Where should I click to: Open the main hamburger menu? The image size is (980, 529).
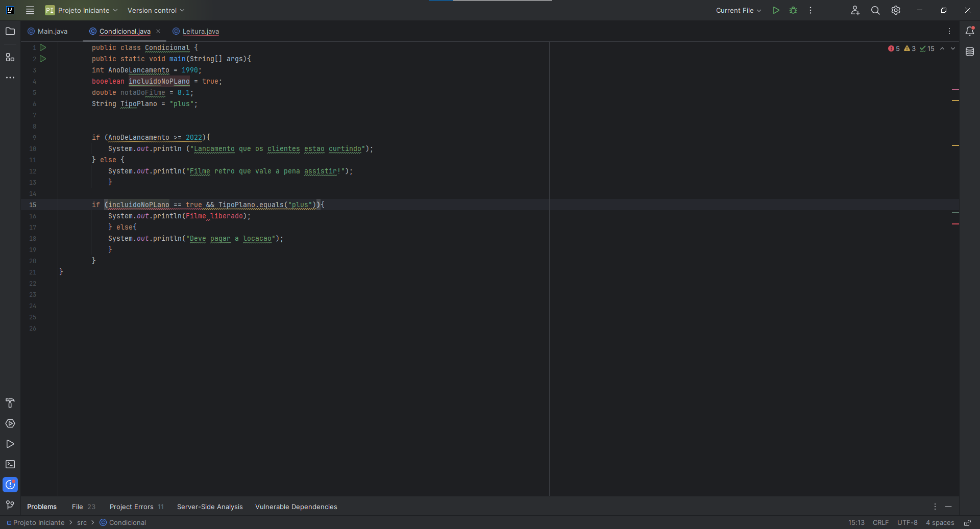[x=30, y=10]
